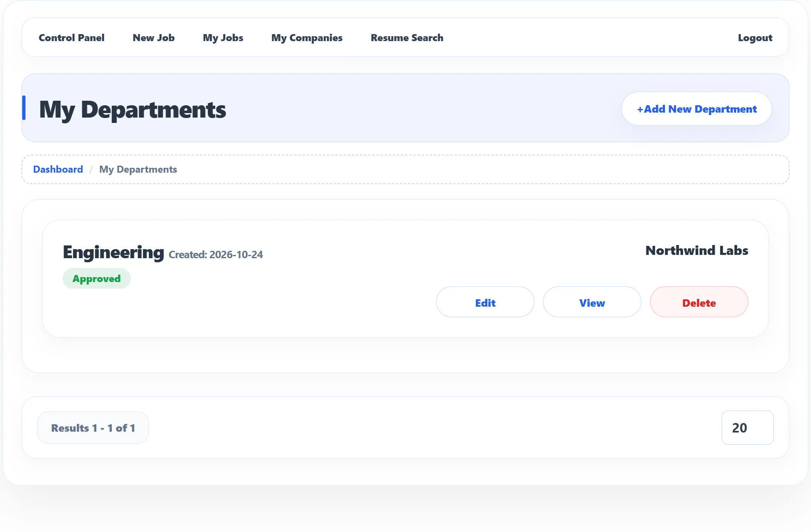The height and width of the screenshot is (532, 811).
Task: Click the Engineering department title
Action: (x=114, y=252)
